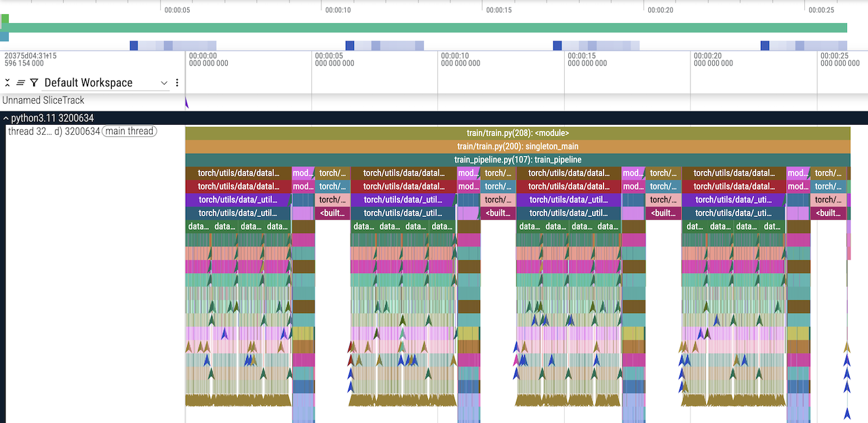
Task: Click the 20375d04:31:15 time offset label
Action: point(31,56)
